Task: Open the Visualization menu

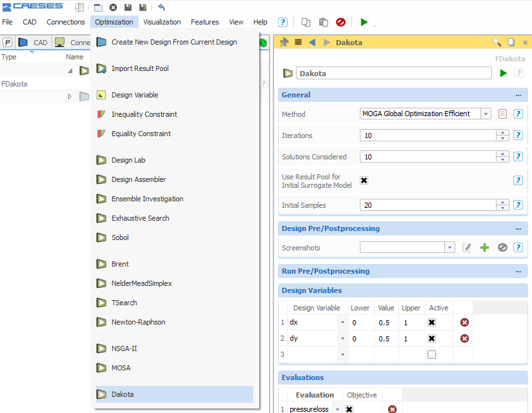Action: click(x=162, y=22)
